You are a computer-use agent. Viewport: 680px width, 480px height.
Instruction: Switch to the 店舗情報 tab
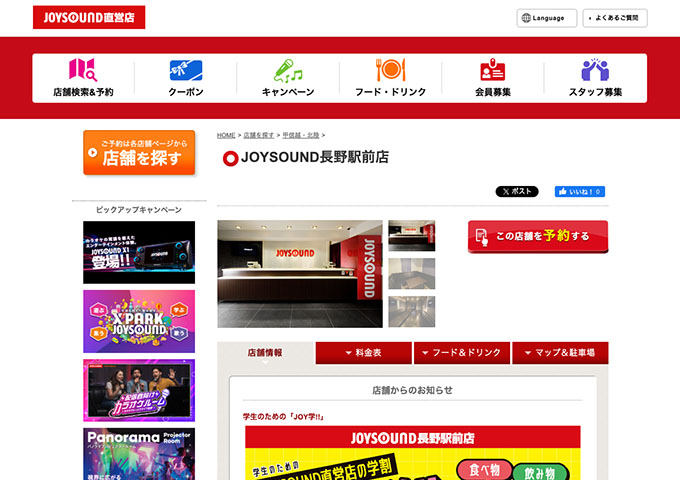click(x=265, y=353)
